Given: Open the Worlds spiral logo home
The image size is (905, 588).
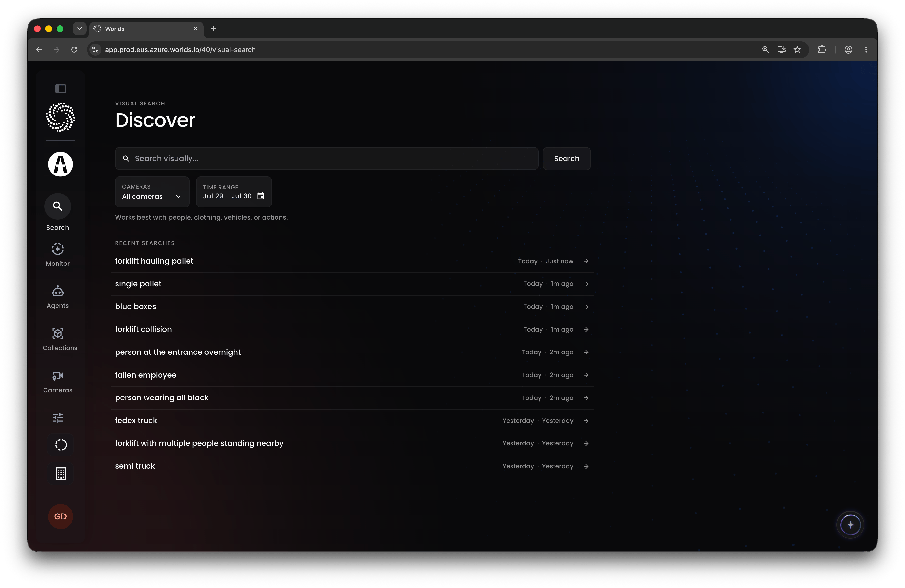Looking at the screenshot, I should [x=60, y=117].
